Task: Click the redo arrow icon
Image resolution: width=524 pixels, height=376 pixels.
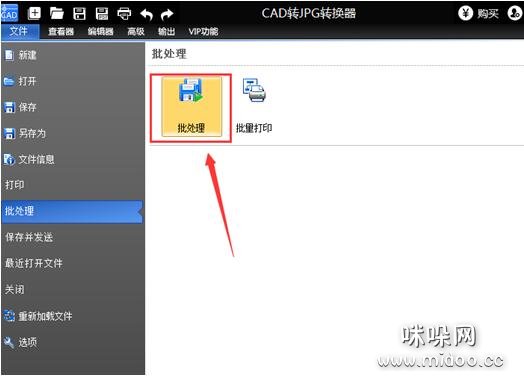Action: 167,14
